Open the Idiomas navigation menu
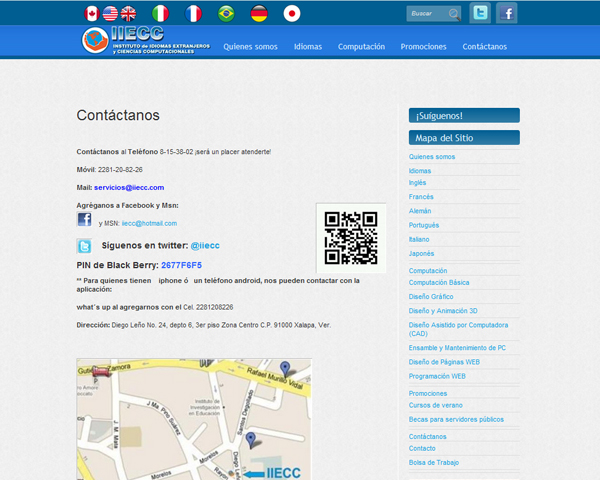This screenshot has width=600, height=480. (308, 47)
